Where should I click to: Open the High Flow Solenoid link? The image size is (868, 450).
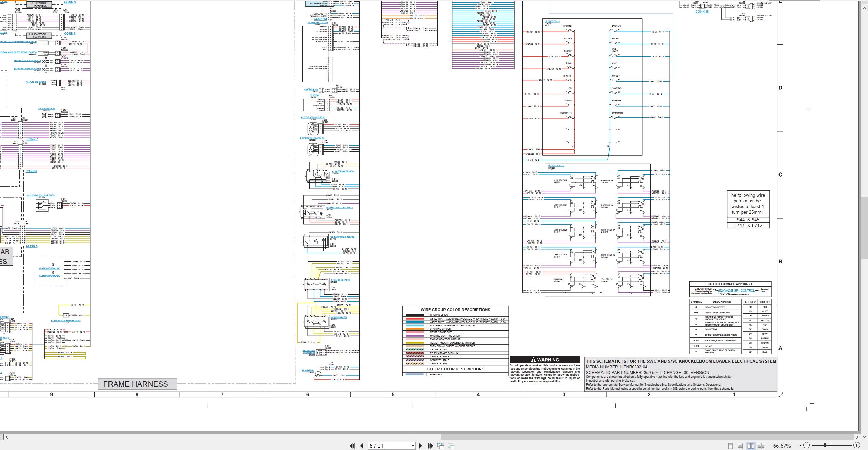click(27, 69)
